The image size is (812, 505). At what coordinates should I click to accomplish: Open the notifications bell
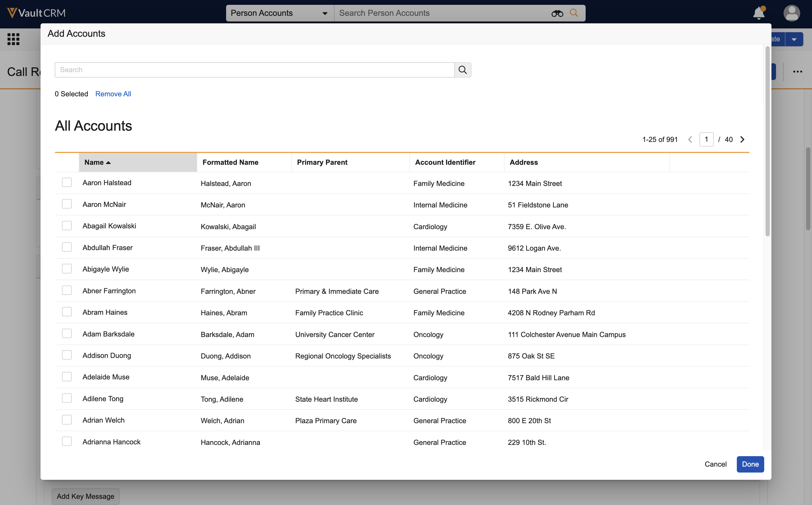[759, 13]
